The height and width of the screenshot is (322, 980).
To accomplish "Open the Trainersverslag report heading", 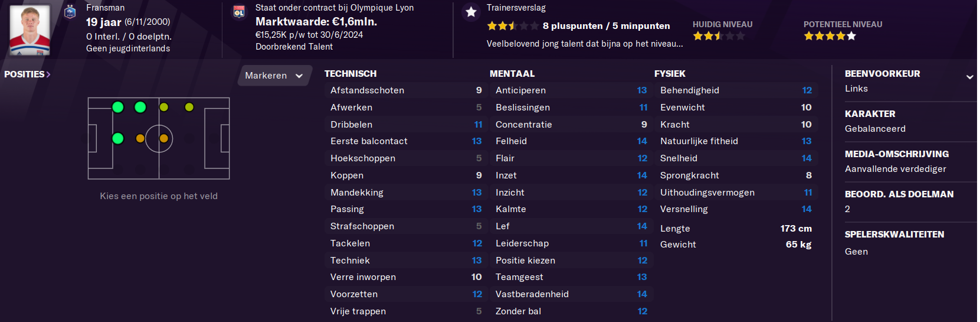I will 516,8.
